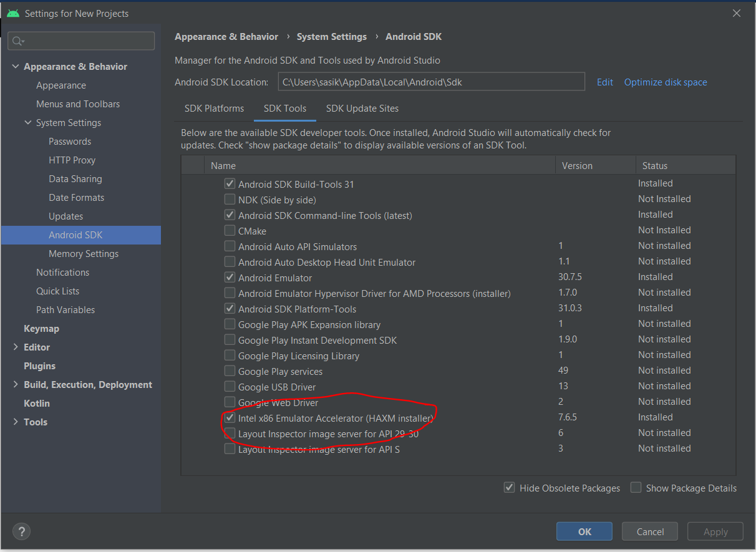Viewport: 756px width, 552px height.
Task: Click the Cancel button
Action: 650,531
